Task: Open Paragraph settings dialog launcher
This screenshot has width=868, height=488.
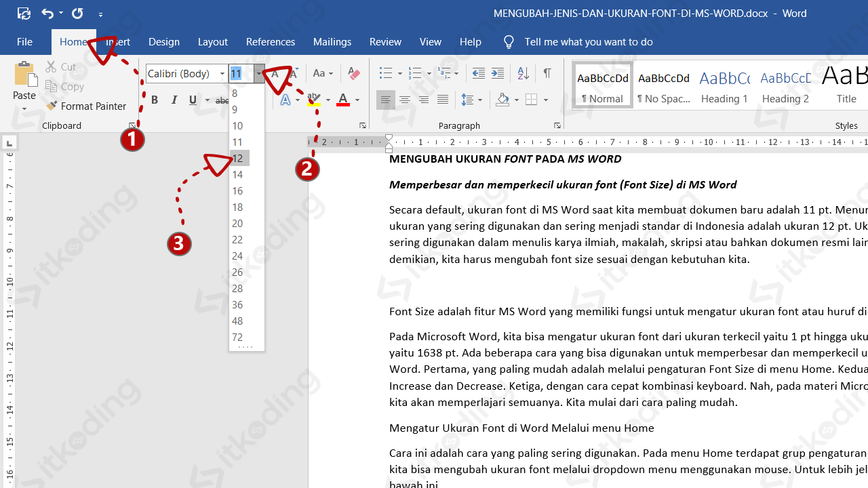Action: click(557, 126)
